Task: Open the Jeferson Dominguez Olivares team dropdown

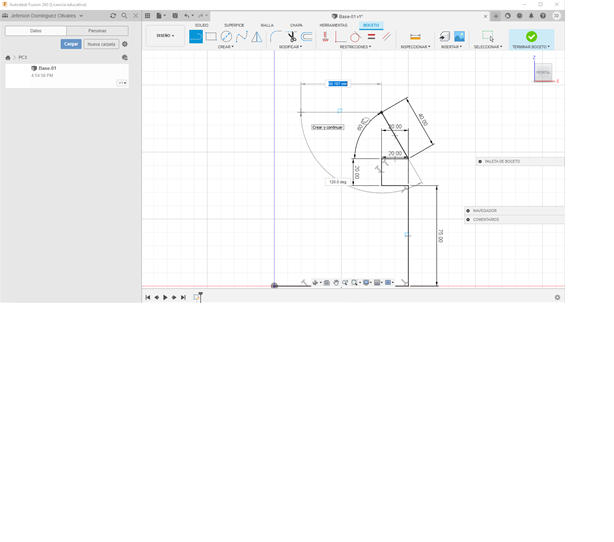Action: pyautogui.click(x=43, y=16)
